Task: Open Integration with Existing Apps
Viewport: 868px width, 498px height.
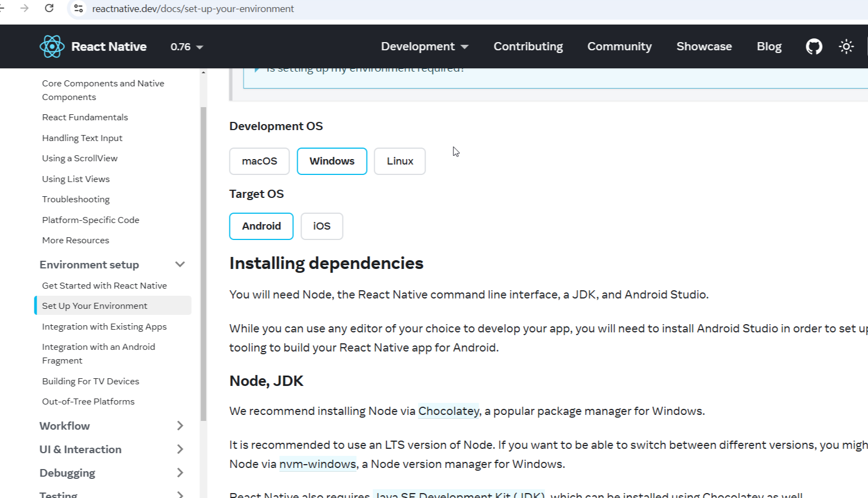Action: pyautogui.click(x=104, y=327)
